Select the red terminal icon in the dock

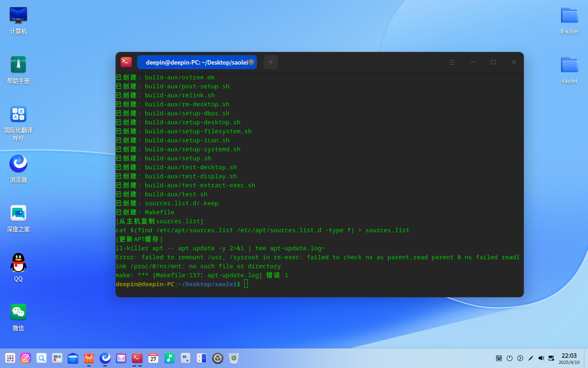(137, 358)
